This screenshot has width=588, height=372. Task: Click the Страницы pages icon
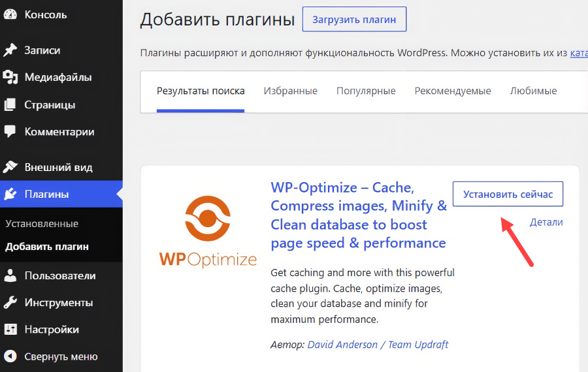click(x=10, y=104)
